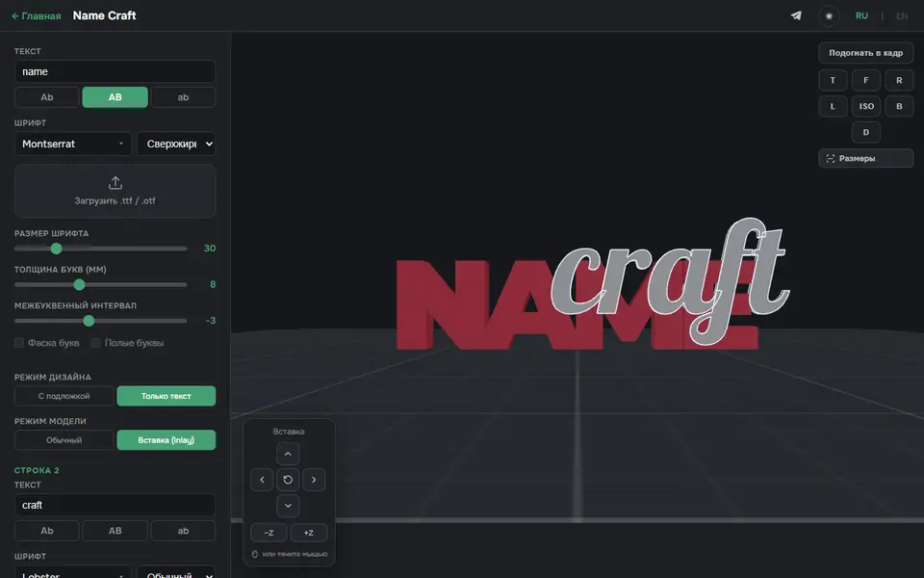Select the F front view button

[865, 80]
